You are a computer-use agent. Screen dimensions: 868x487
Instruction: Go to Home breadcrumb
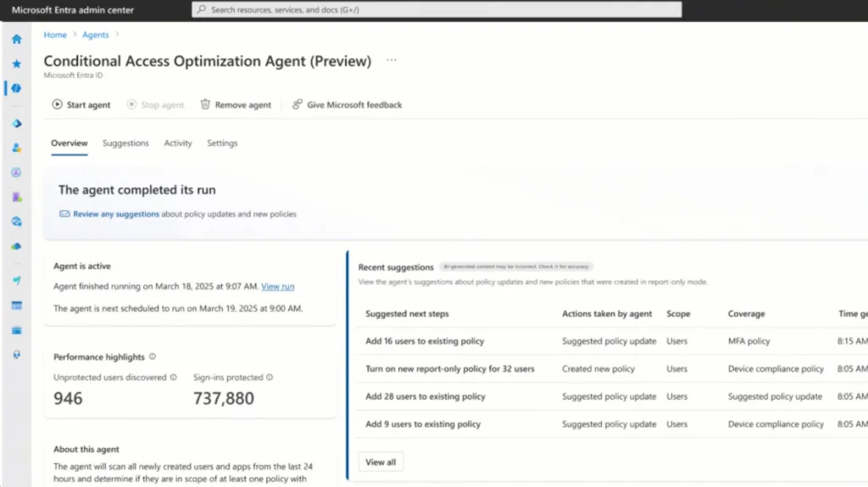pos(55,34)
